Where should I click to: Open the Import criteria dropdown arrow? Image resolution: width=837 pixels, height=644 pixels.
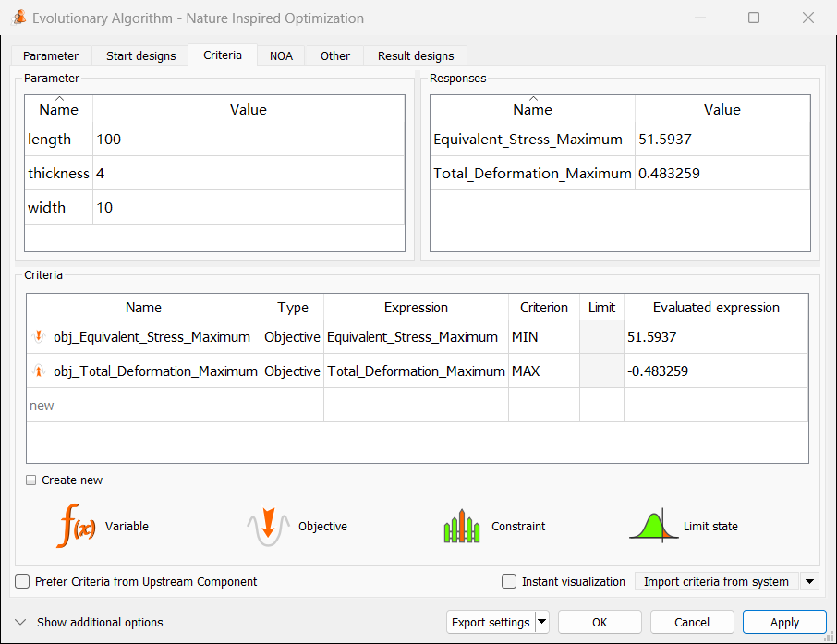coord(810,581)
